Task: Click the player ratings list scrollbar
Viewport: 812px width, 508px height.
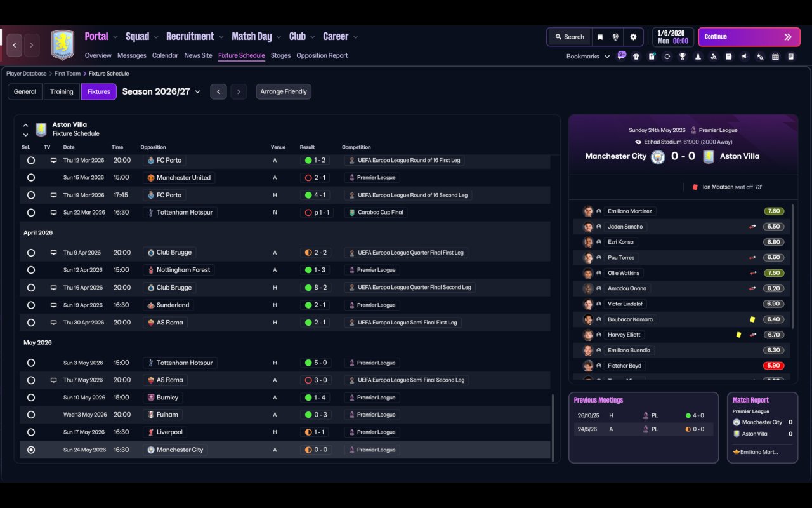Action: tap(793, 267)
